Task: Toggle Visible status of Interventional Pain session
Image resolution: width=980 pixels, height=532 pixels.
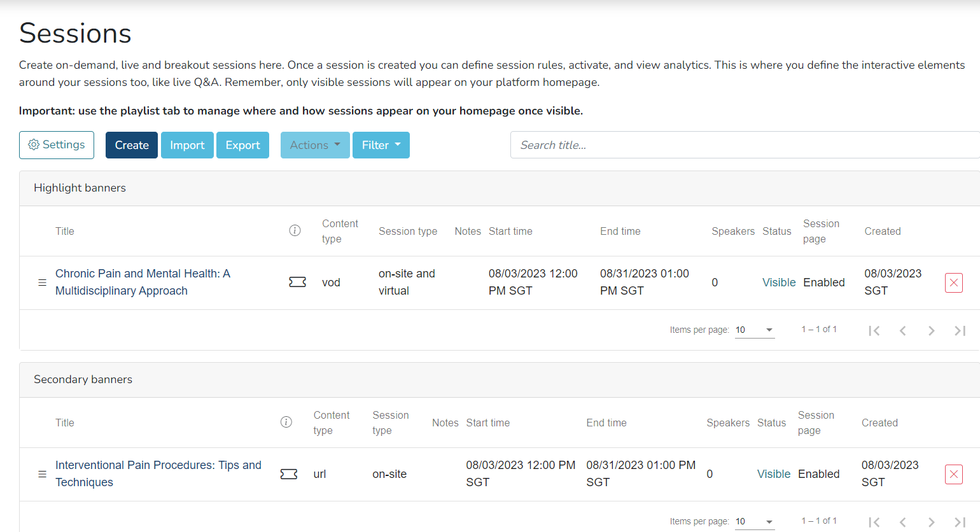Action: 773,474
